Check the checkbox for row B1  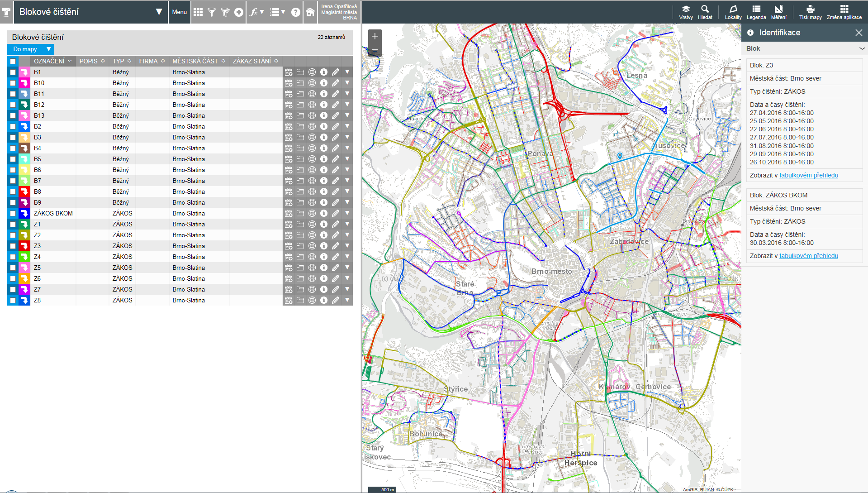(x=13, y=72)
